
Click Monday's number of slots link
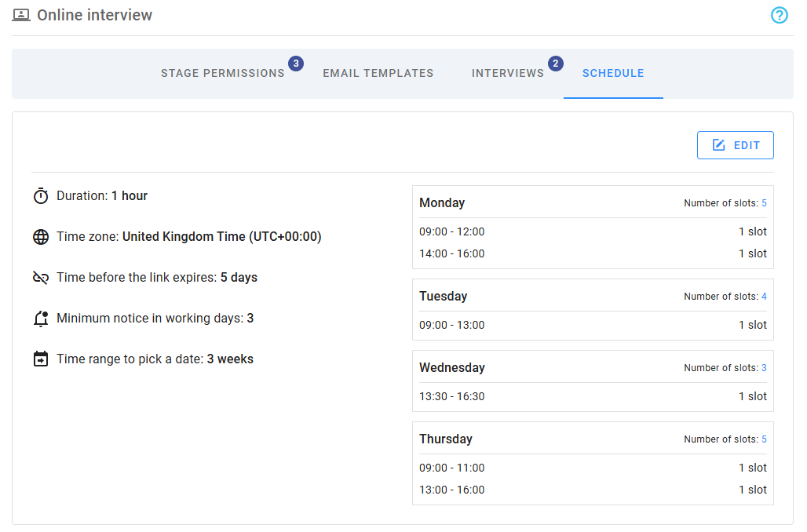coord(763,202)
